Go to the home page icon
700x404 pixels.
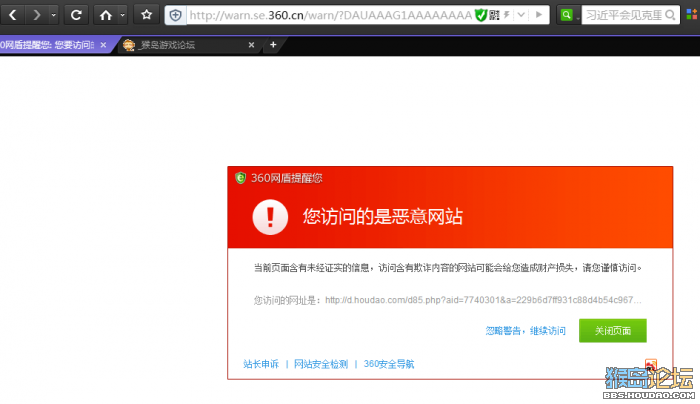coord(106,15)
